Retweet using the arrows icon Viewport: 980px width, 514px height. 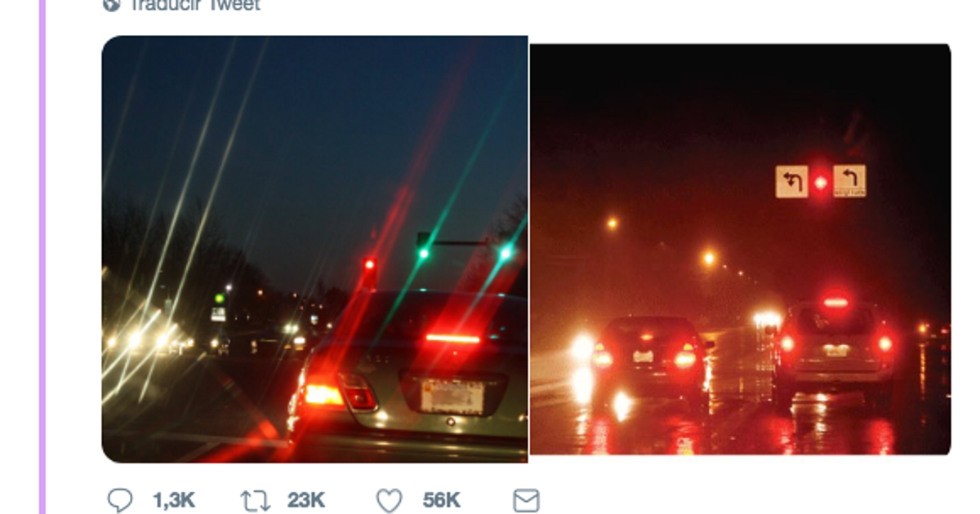[255, 500]
